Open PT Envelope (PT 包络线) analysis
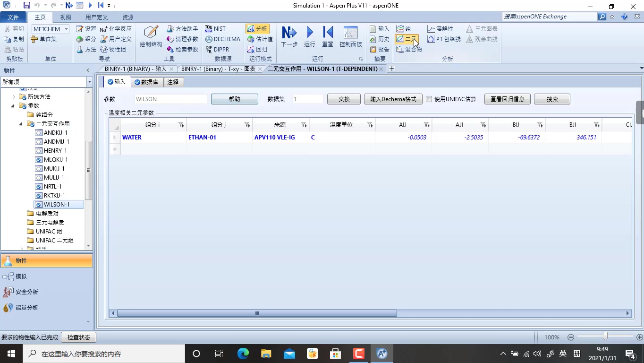644x363 pixels. pos(444,39)
